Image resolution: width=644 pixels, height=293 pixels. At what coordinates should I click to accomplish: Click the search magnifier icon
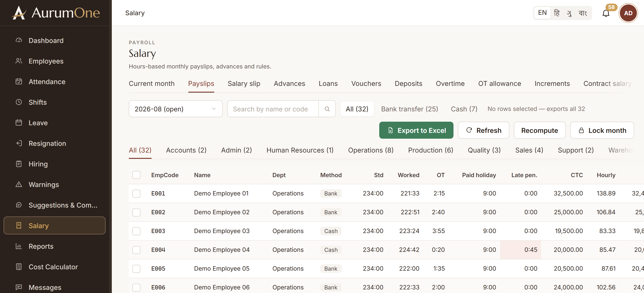(327, 109)
